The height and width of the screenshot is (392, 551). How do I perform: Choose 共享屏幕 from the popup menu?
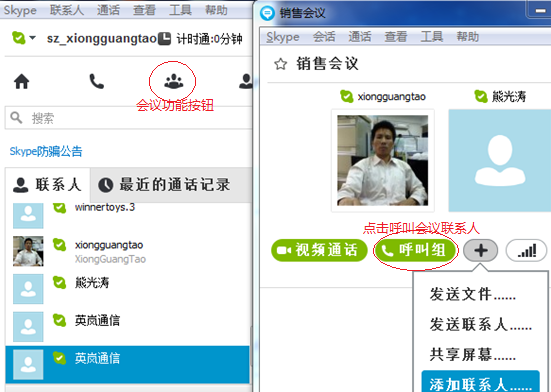coord(473,354)
